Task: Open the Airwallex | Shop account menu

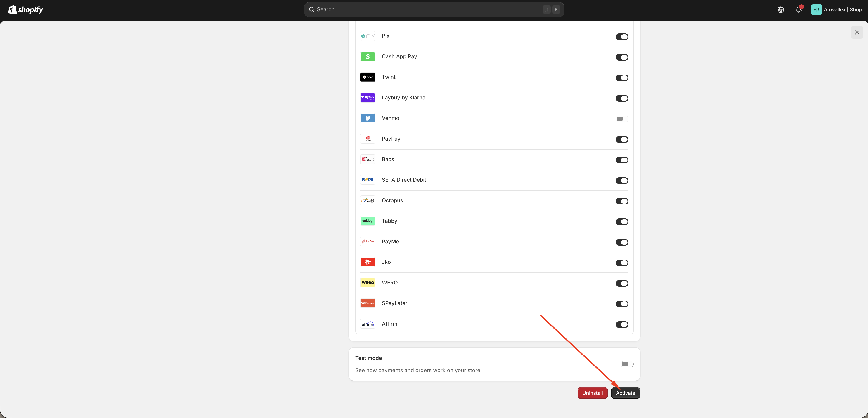Action: point(836,9)
